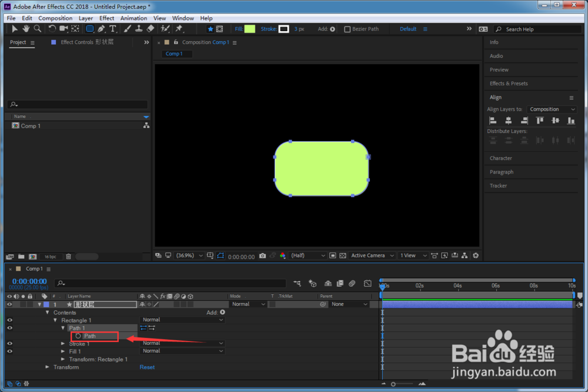The image size is (588, 392).
Task: Open the Active Camera dropdown
Action: [x=372, y=255]
